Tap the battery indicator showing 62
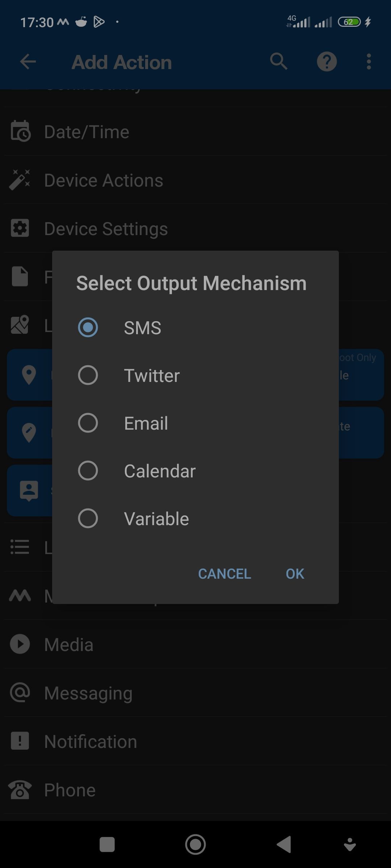The width and height of the screenshot is (391, 868). point(350,22)
